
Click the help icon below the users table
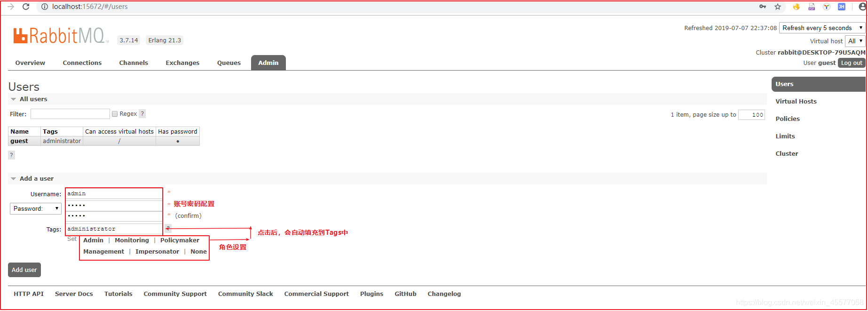tap(11, 155)
